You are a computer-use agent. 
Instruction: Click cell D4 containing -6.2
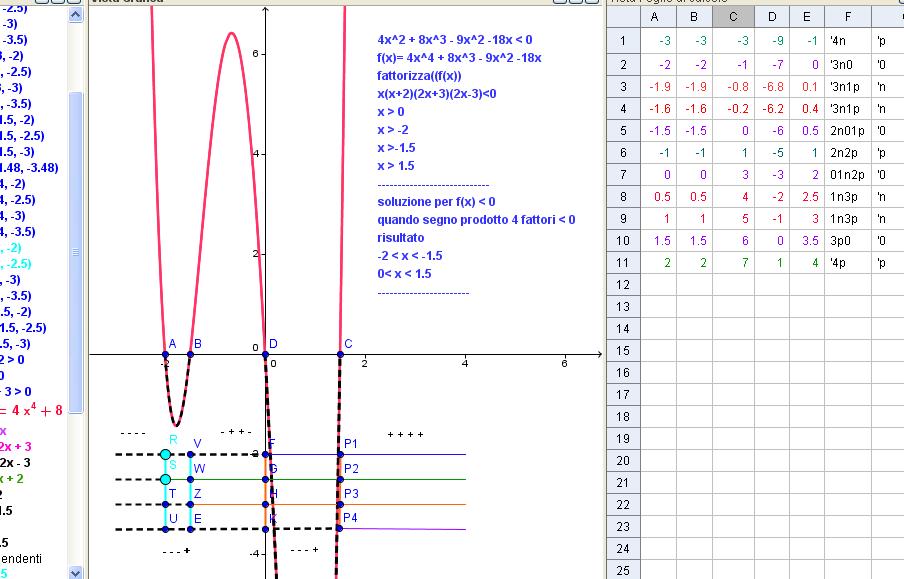pyautogui.click(x=772, y=108)
